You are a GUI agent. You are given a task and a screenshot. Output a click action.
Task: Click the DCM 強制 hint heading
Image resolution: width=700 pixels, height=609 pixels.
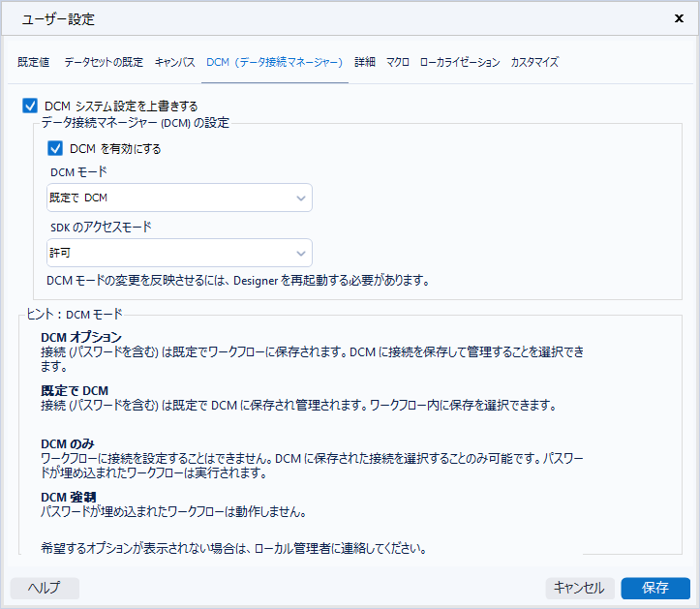(68, 497)
